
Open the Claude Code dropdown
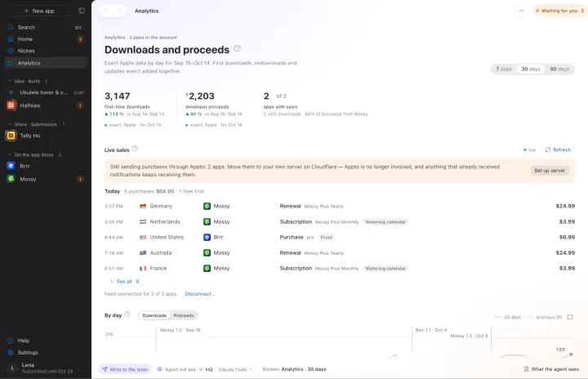(x=235, y=370)
